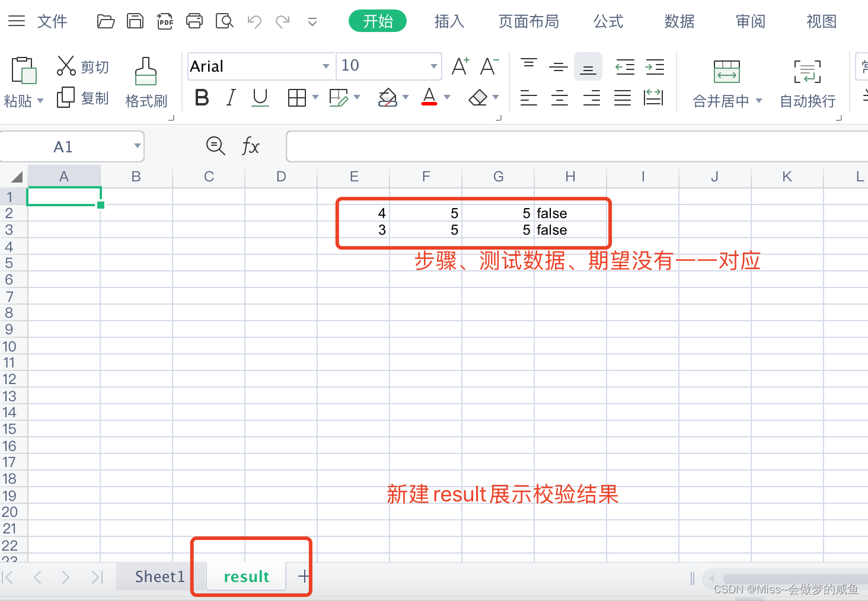Click the merge and center icon
The image size is (868, 601).
[x=727, y=71]
